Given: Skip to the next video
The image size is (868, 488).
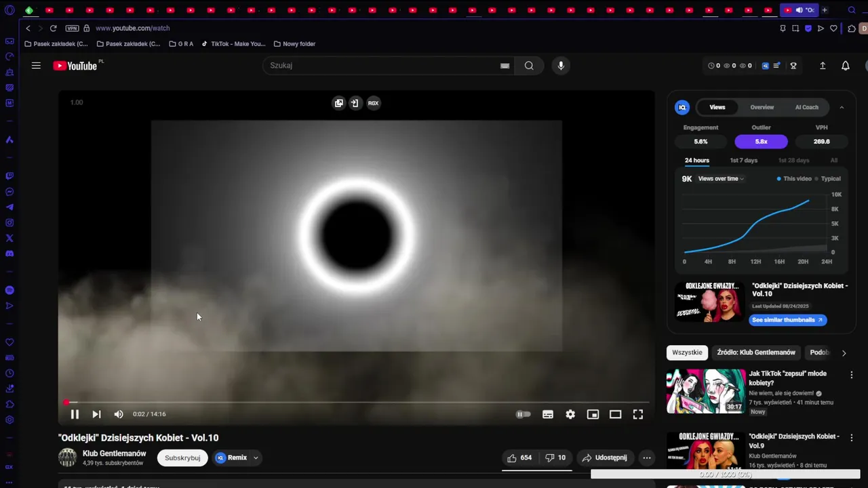Looking at the screenshot, I should coord(96,414).
